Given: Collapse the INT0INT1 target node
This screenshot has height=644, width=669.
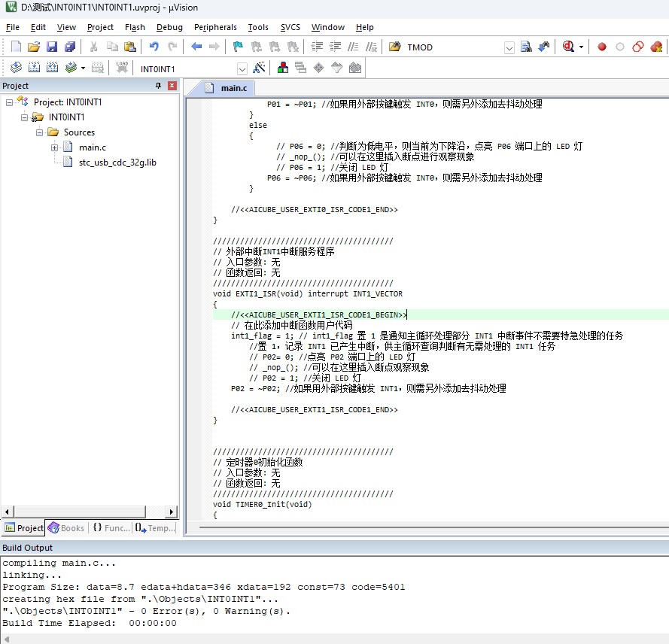Looking at the screenshot, I should 24,117.
